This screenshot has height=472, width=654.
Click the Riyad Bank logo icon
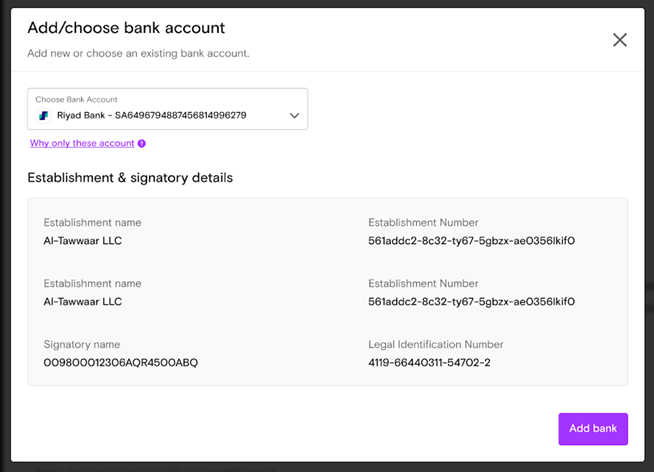point(44,115)
